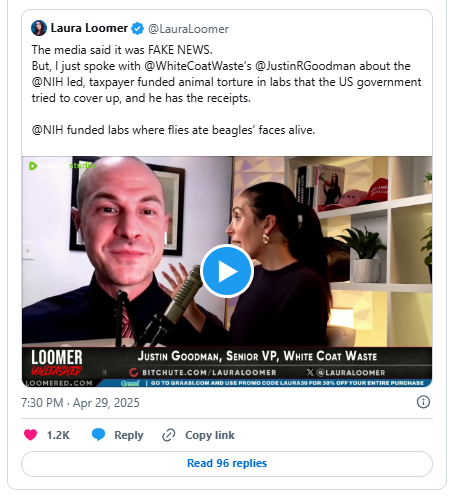
Task: Click the Copy link text
Action: 210,435
